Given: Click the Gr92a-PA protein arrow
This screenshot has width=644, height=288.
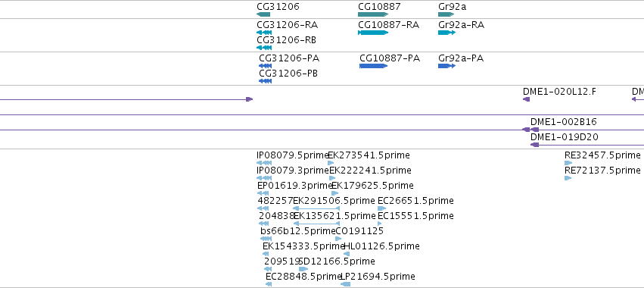Looking at the screenshot, I should pos(446,66).
